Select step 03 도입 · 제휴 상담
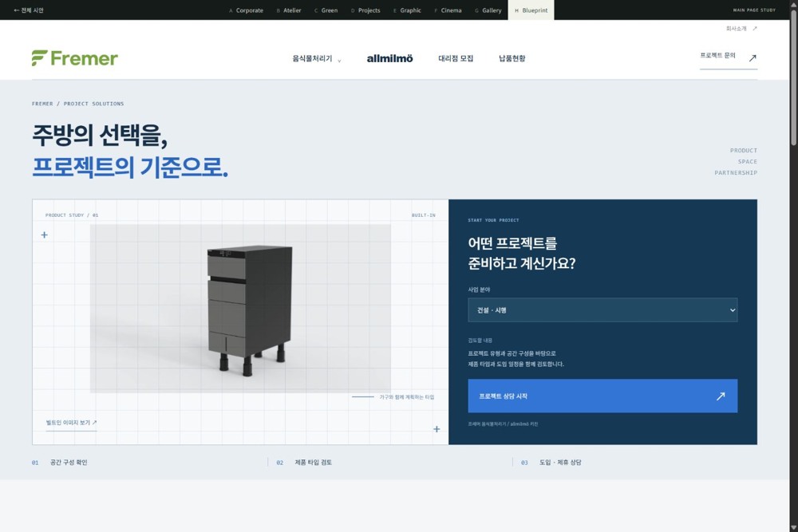The image size is (798, 532). coord(551,463)
